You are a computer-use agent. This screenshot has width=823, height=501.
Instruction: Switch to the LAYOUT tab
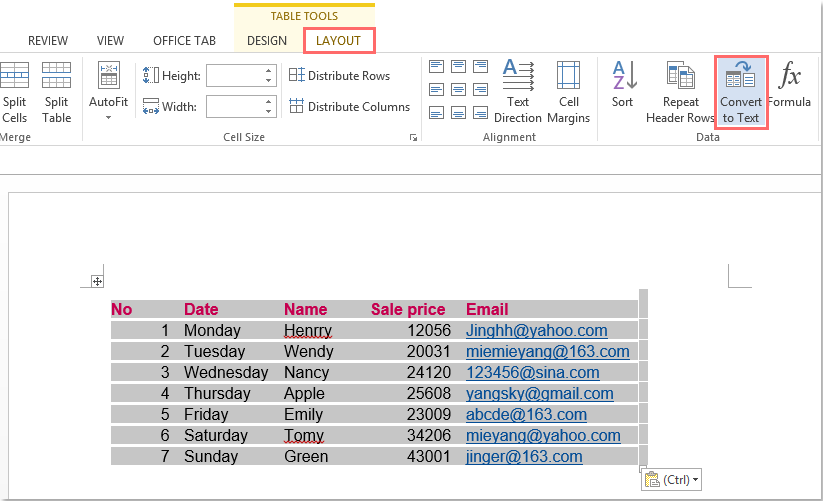pos(338,41)
